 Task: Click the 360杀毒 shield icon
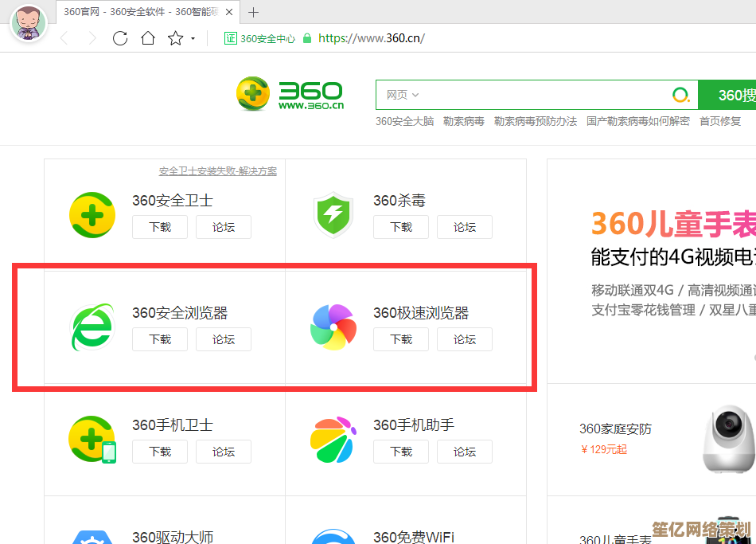pos(333,215)
